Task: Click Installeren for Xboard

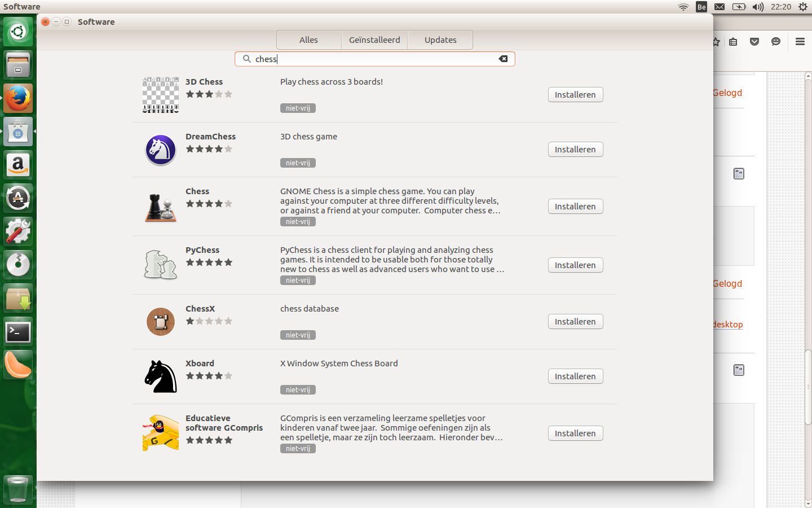Action: [x=575, y=376]
